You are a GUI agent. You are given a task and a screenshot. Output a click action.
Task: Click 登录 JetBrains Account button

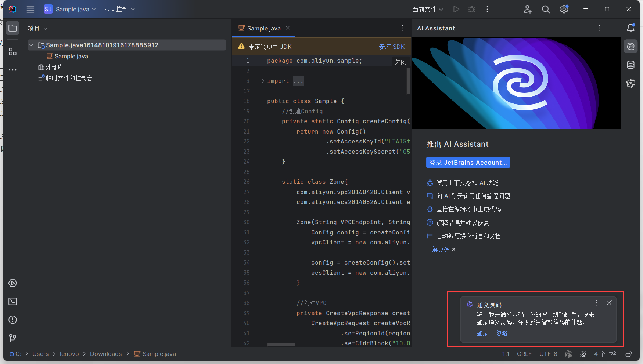point(468,163)
